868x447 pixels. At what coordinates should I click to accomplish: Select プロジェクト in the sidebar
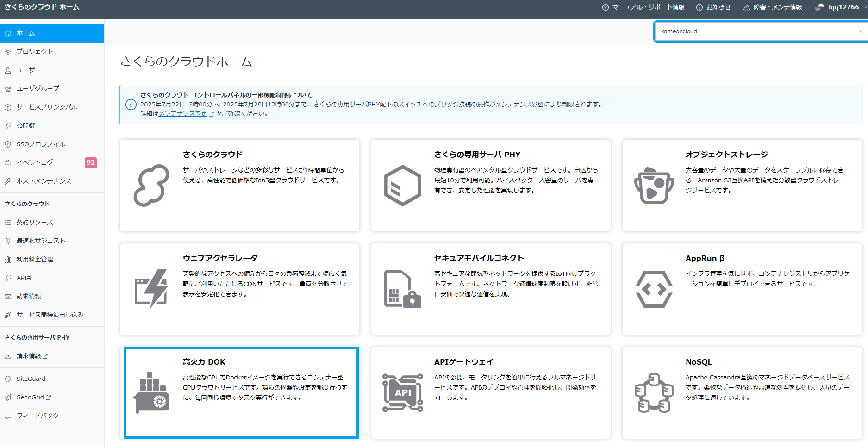click(x=52, y=52)
